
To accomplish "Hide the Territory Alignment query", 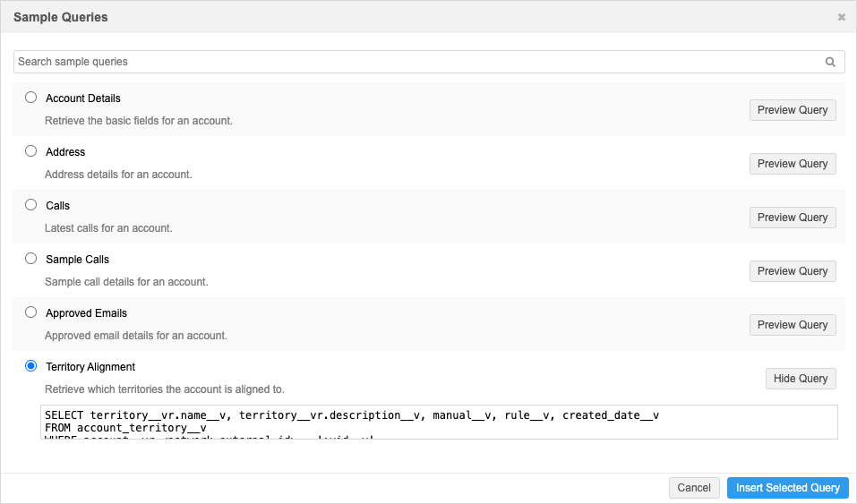I will point(801,379).
